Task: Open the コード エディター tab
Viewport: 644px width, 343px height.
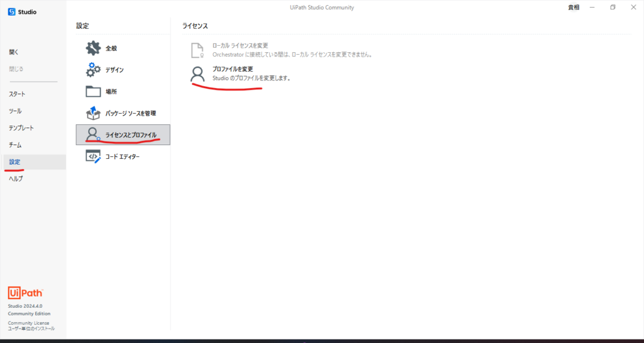Action: pos(123,156)
